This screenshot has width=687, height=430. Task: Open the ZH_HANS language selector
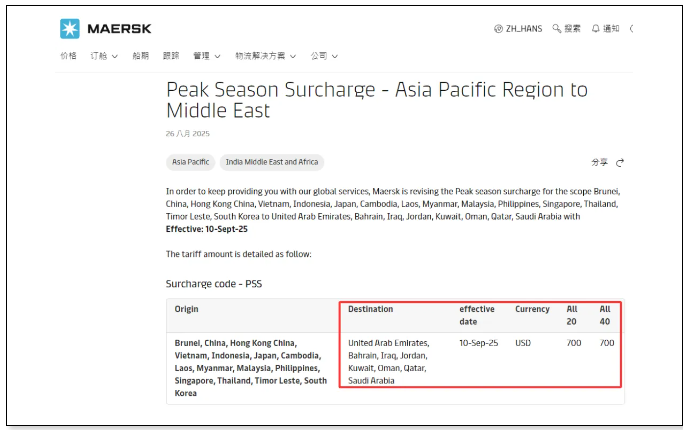pos(518,29)
